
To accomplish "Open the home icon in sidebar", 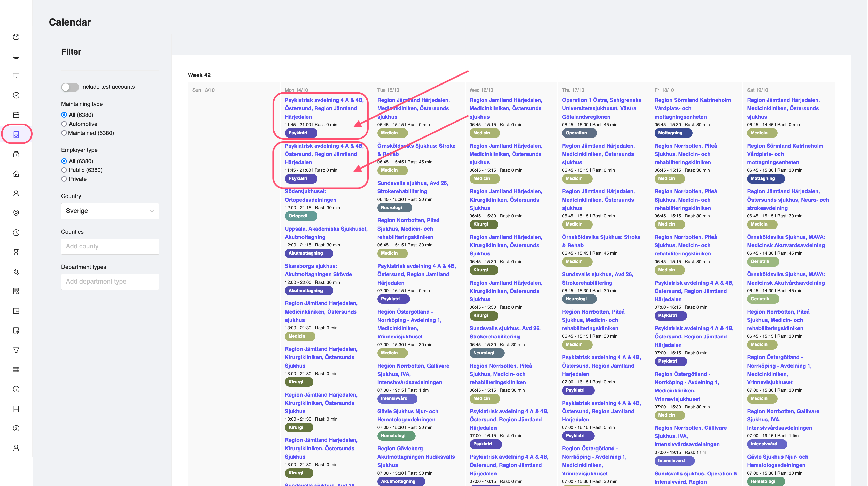I will point(16,174).
